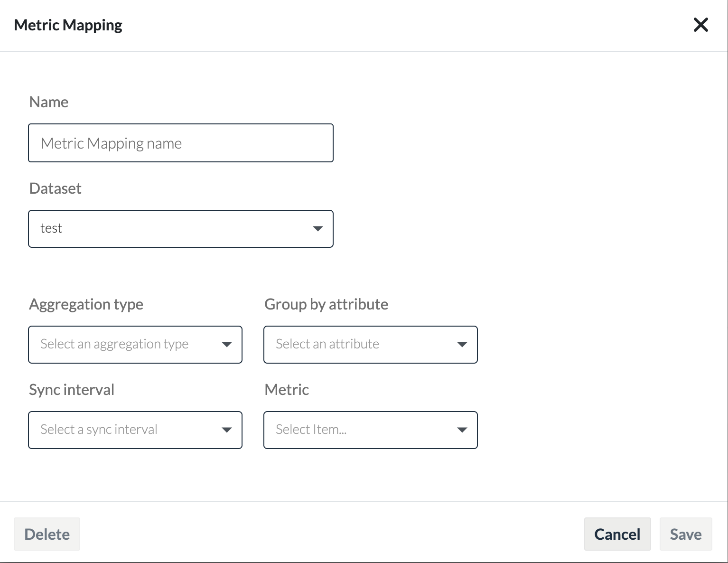
Task: Click the Dataset field label
Action: click(x=56, y=188)
